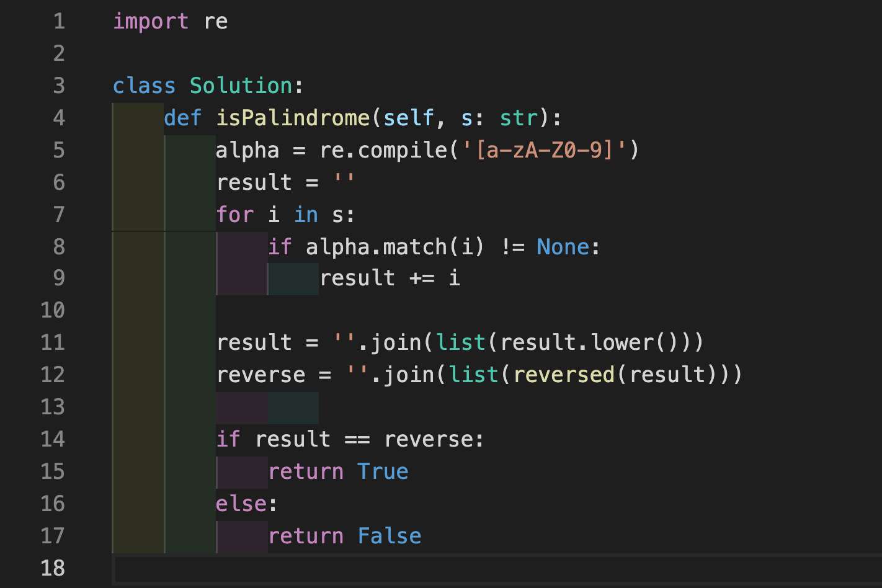
Task: Click line number 1 in the gutter
Action: pos(59,22)
